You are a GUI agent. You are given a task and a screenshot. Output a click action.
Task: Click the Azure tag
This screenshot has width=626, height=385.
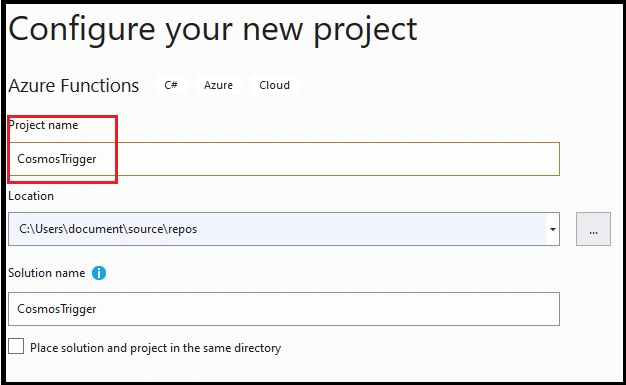coord(218,85)
